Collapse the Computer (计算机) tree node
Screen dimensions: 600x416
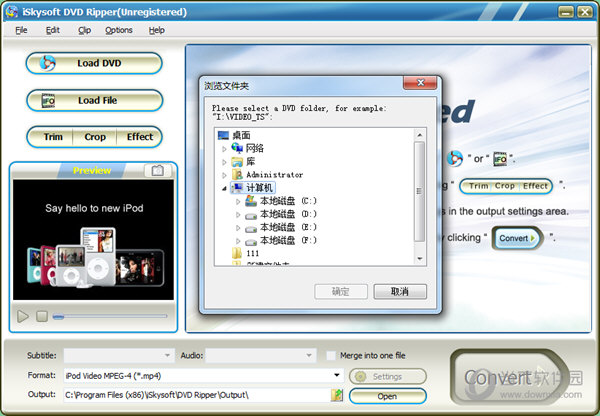click(x=224, y=188)
